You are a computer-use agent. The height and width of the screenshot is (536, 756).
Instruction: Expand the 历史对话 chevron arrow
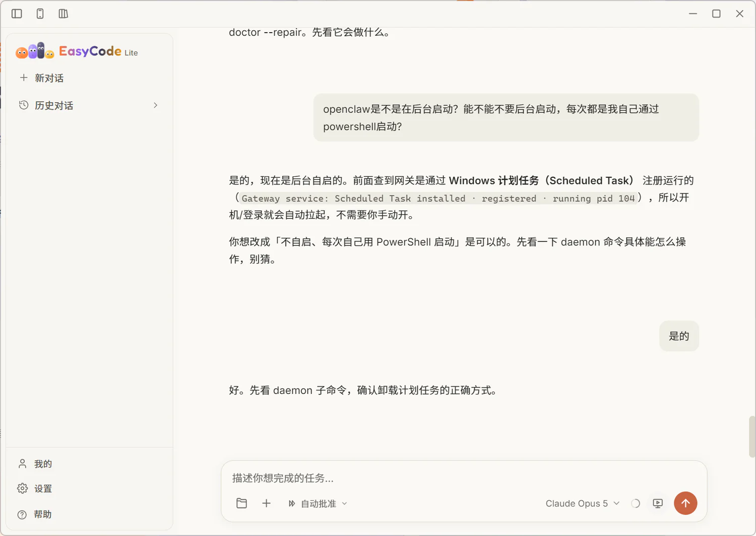point(155,105)
